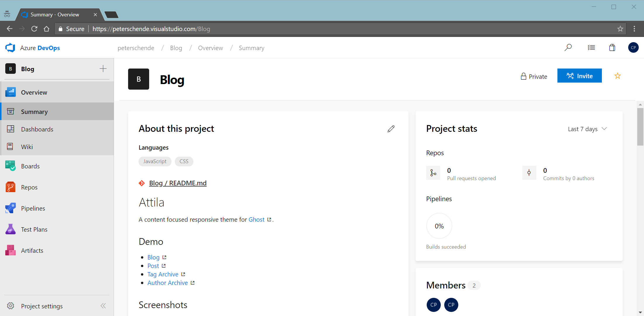
Task: Click the Azure DevOps logo icon
Action: coord(10,48)
